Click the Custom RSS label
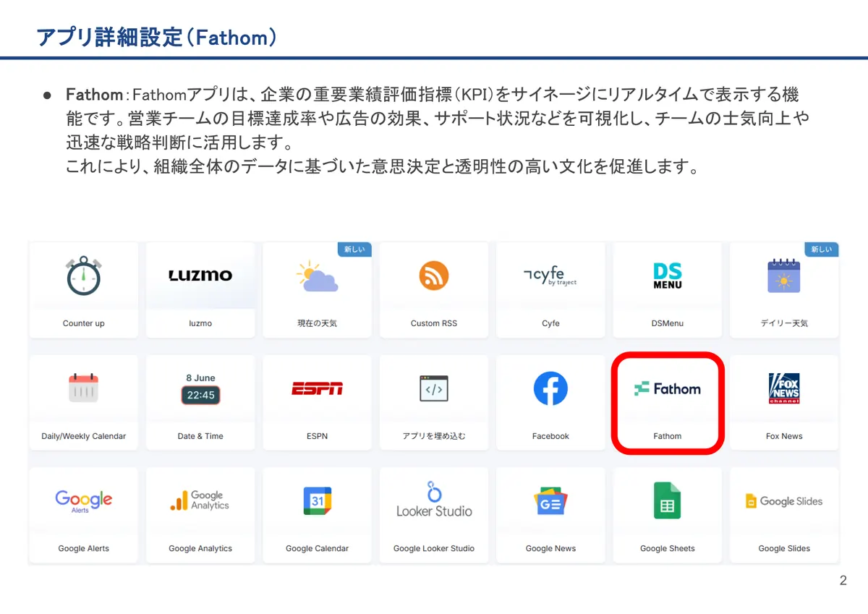The image size is (868, 614). 434,323
